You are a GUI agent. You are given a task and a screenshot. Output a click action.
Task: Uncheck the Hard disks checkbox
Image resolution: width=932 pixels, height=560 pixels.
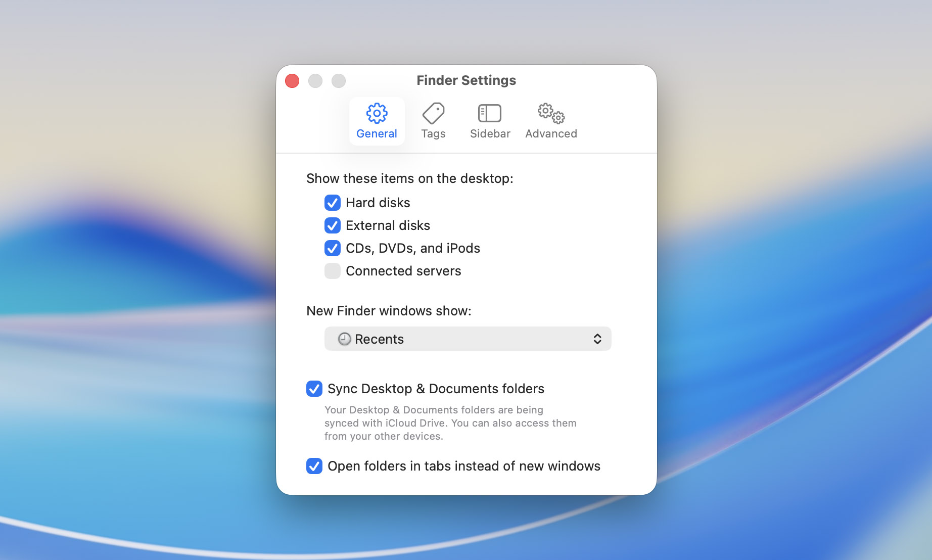coord(333,203)
